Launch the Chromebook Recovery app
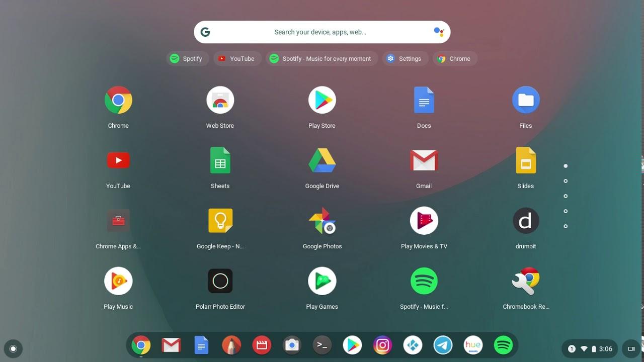 526,281
